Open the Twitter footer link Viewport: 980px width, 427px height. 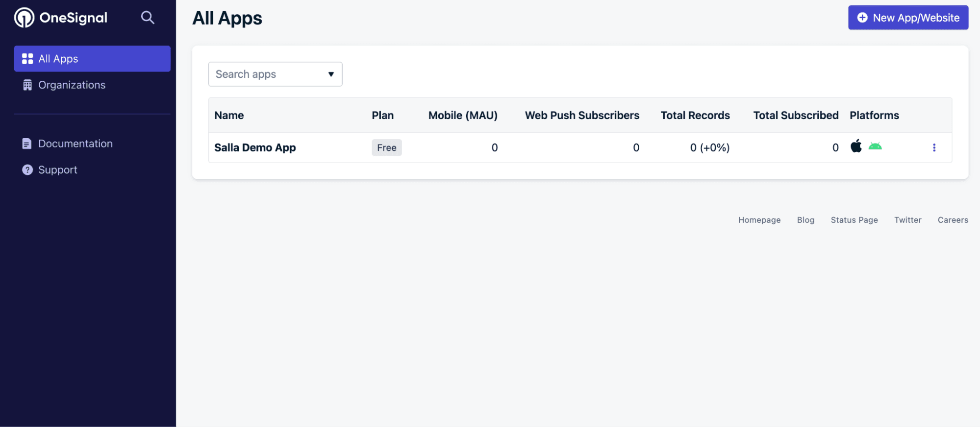(x=907, y=220)
